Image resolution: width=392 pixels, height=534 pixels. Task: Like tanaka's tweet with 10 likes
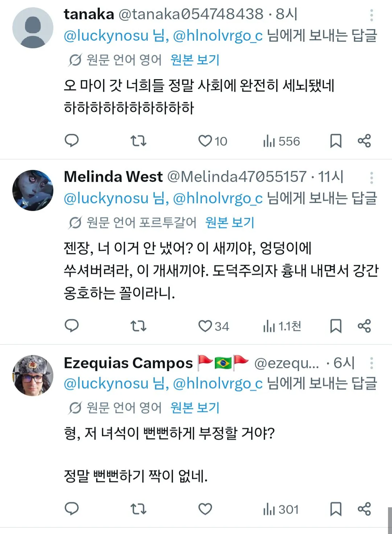click(x=205, y=141)
